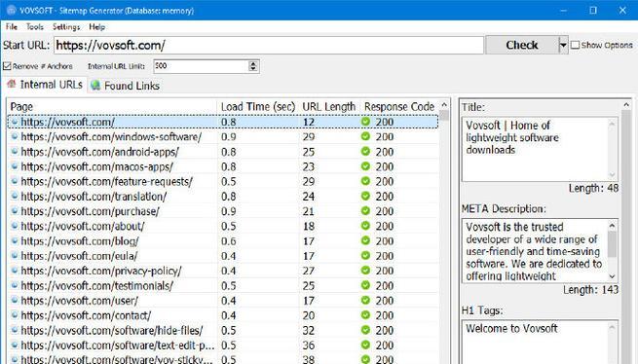This screenshot has width=638, height=364.
Task: Open the File menu
Action: coord(12,27)
